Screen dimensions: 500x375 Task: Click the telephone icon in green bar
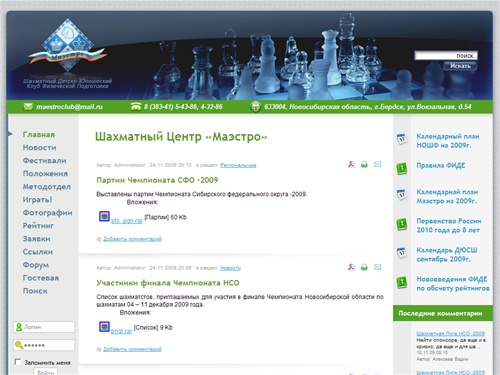click(136, 107)
